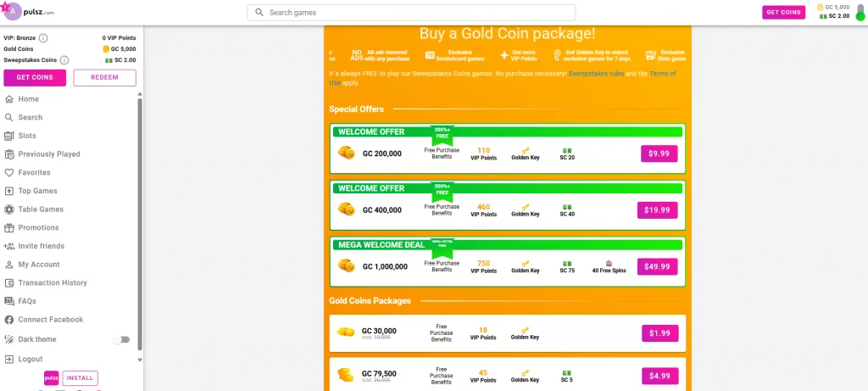The height and width of the screenshot is (391, 868).
Task: Click the Sweepstakes Coins info icon
Action: [64, 60]
